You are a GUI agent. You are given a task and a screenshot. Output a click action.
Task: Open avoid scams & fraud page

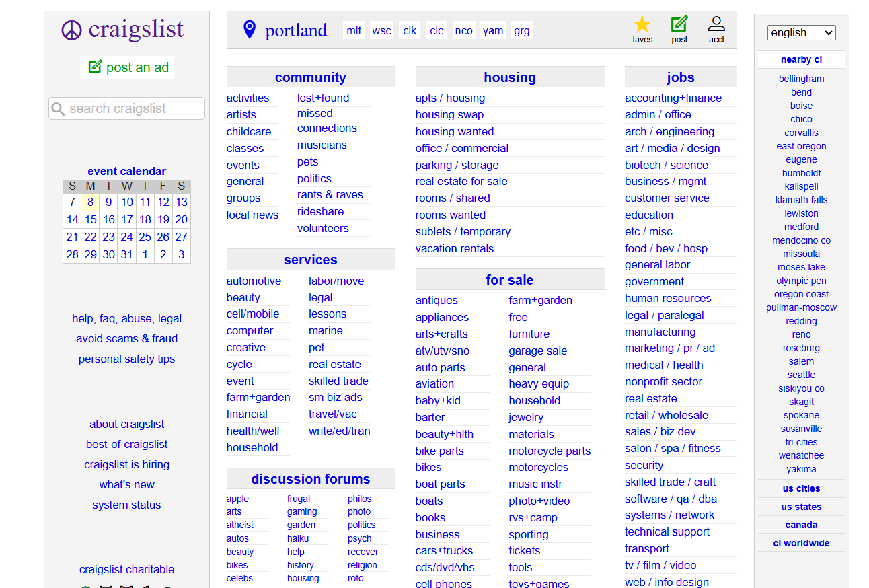[126, 339]
